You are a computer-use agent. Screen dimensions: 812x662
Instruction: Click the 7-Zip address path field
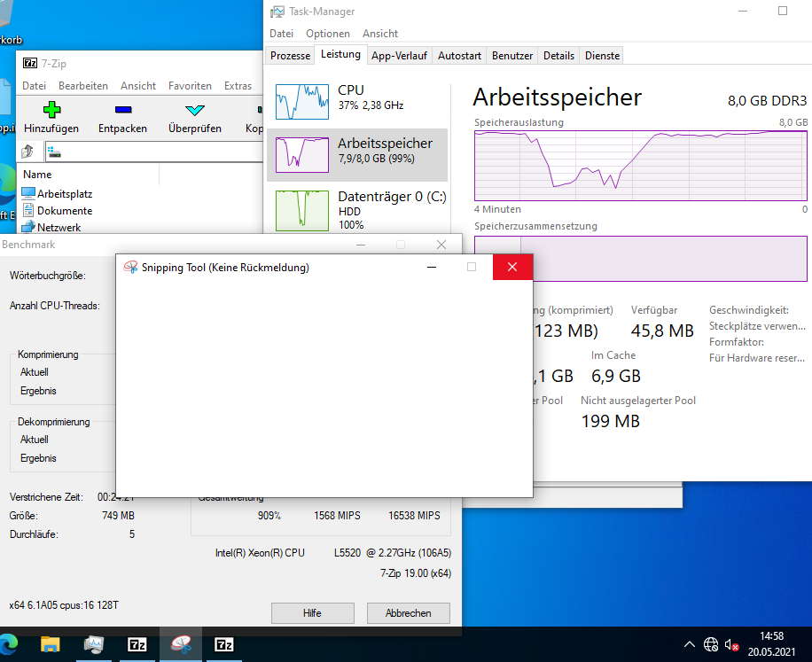click(154, 152)
